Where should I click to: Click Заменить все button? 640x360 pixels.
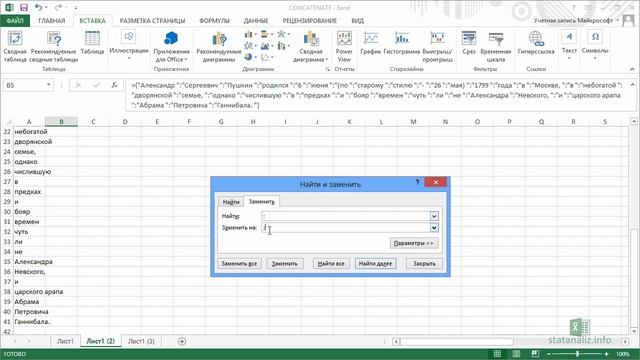point(239,264)
